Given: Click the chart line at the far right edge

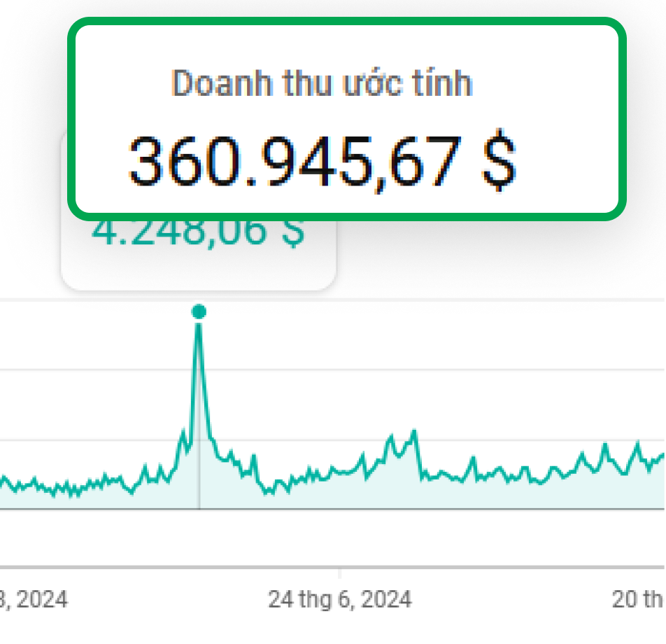Looking at the screenshot, I should (x=661, y=456).
